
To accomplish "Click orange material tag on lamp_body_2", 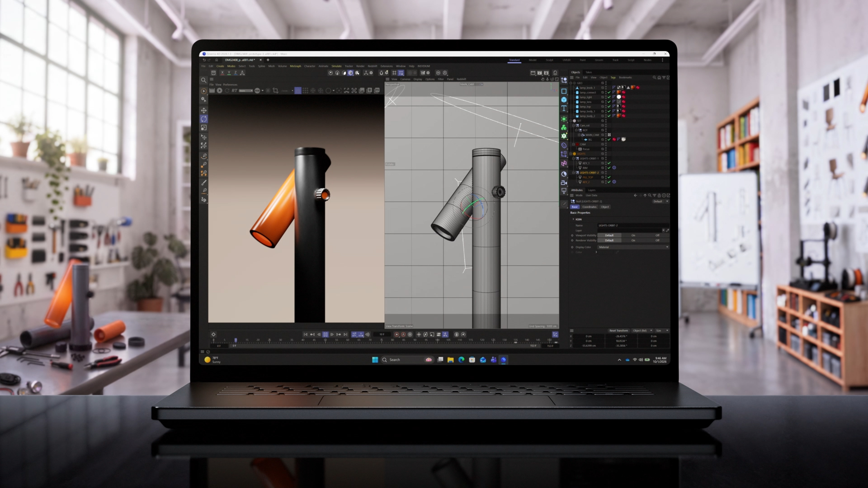I will click(x=618, y=116).
